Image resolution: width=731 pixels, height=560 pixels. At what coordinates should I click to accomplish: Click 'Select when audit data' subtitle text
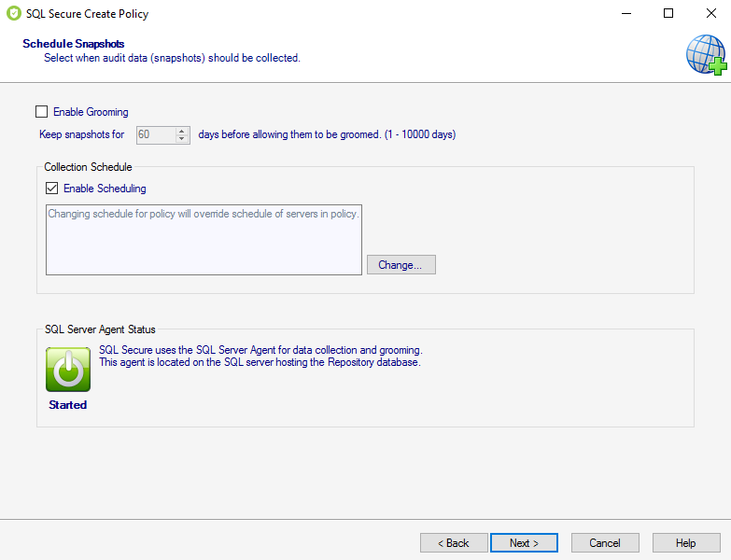[x=172, y=58]
